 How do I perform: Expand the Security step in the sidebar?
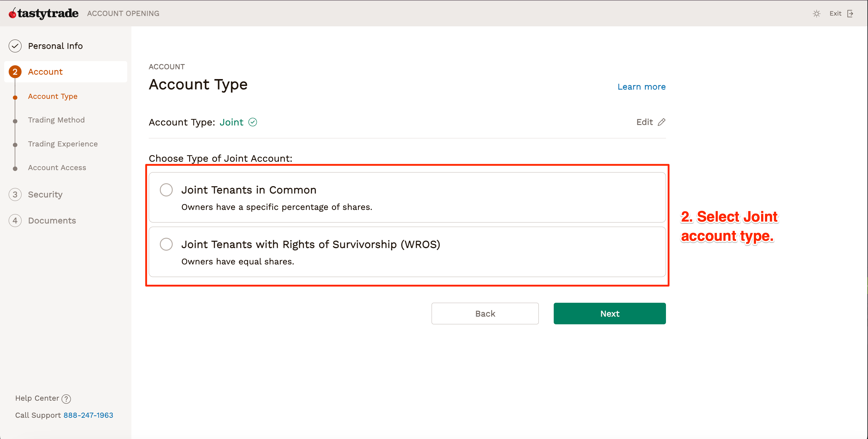tap(45, 194)
